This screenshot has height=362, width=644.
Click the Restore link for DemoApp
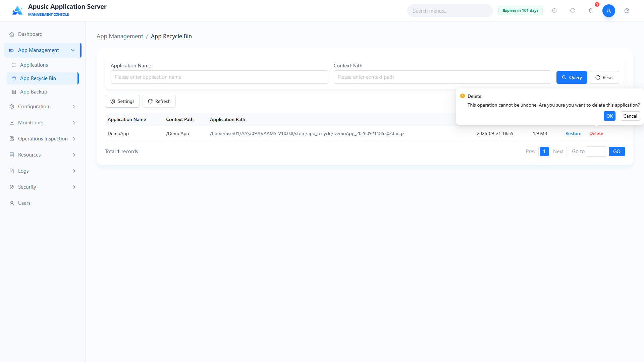(x=573, y=133)
